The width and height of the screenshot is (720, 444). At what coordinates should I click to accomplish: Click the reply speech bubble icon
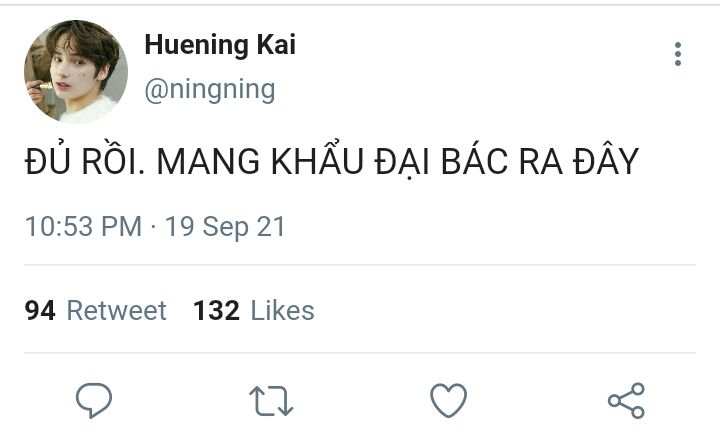[94, 400]
